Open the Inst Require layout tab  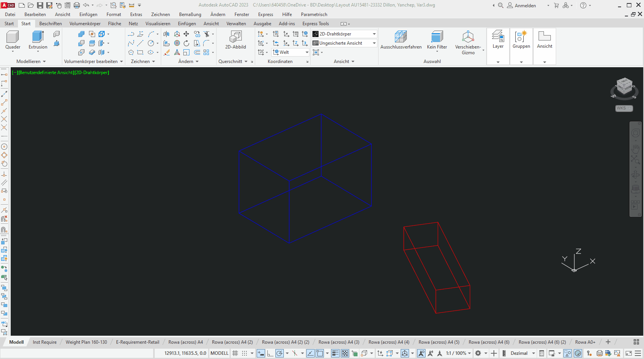coord(45,342)
